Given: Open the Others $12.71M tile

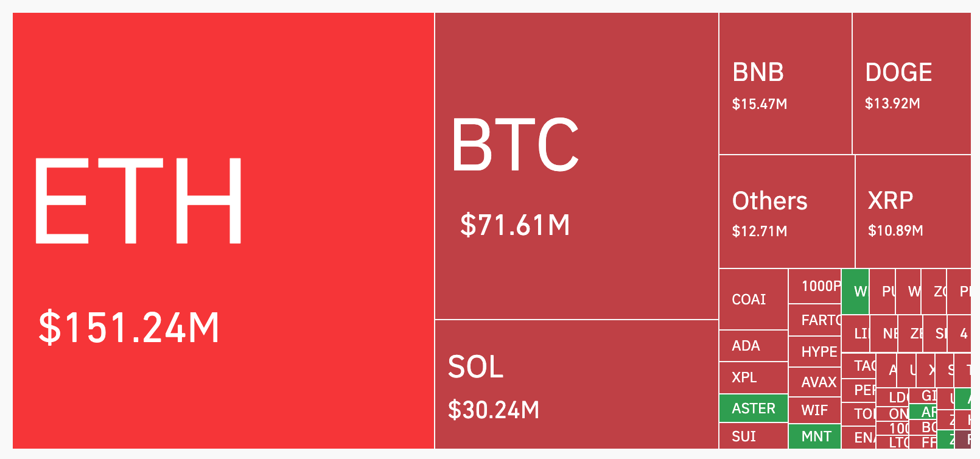Looking at the screenshot, I should pyautogui.click(x=786, y=211).
